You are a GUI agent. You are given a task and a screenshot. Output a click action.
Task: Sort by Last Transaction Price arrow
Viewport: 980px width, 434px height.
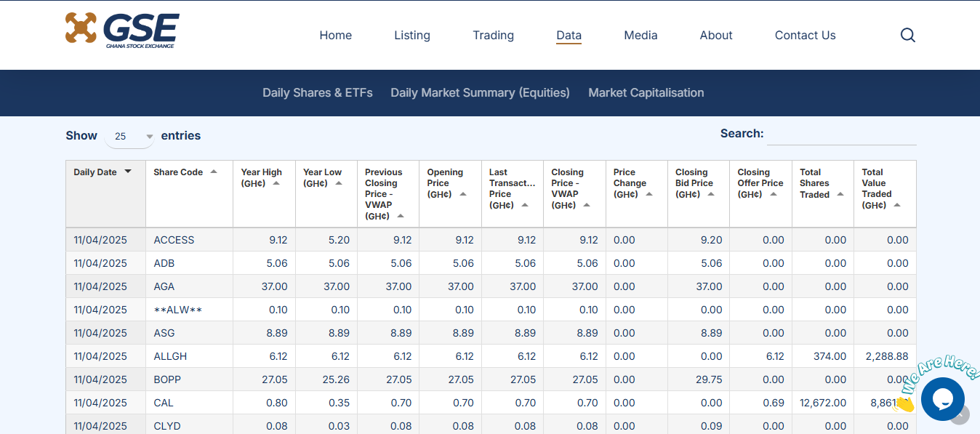[525, 205]
